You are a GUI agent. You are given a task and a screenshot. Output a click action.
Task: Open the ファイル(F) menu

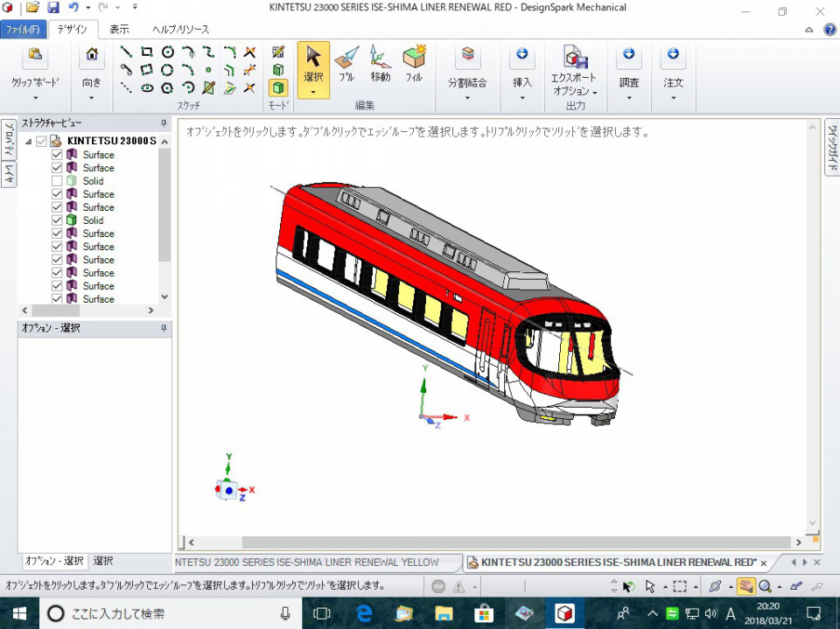point(23,30)
